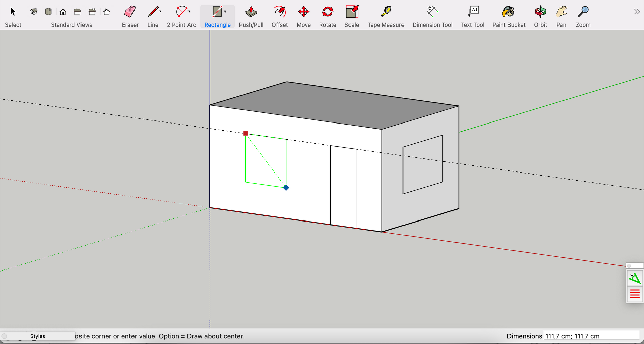Close the small floating tool palette
The width and height of the screenshot is (644, 344).
(629, 266)
